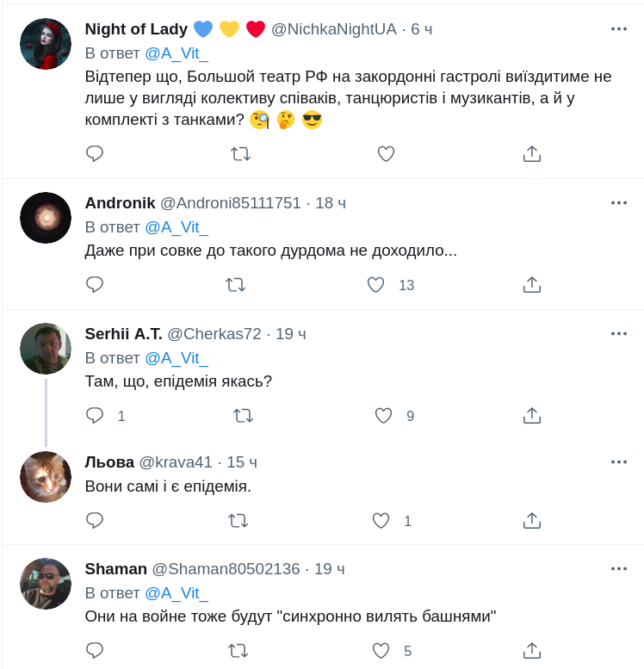This screenshot has width=644, height=669.
Task: Open @A_Vit_ mention in Andronik's reply
Action: 176,227
